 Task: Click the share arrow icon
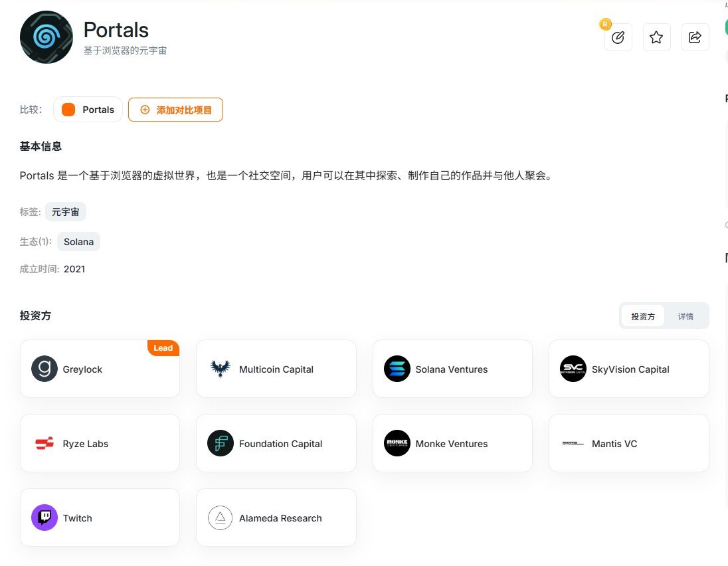695,37
